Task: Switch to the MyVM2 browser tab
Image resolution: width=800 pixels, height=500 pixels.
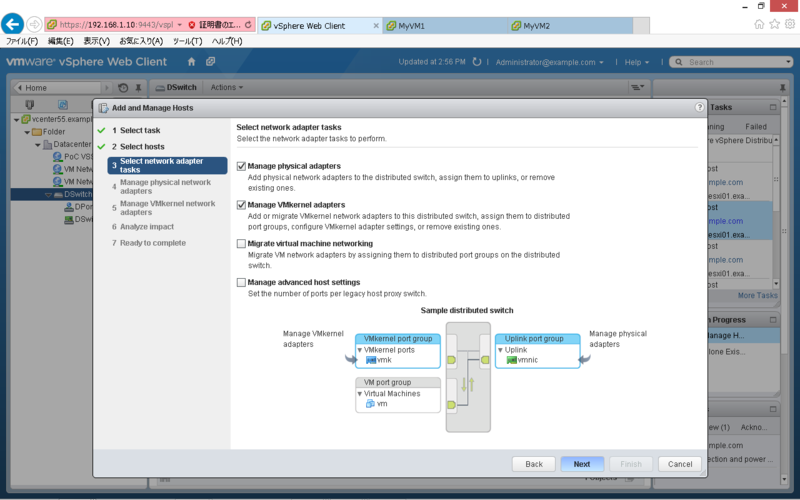Action: (x=570, y=26)
